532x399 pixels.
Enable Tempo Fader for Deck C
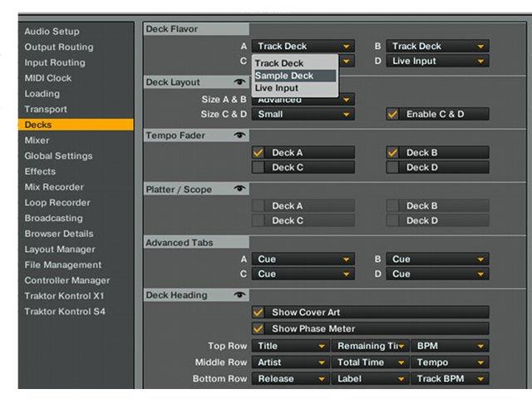tap(259, 167)
